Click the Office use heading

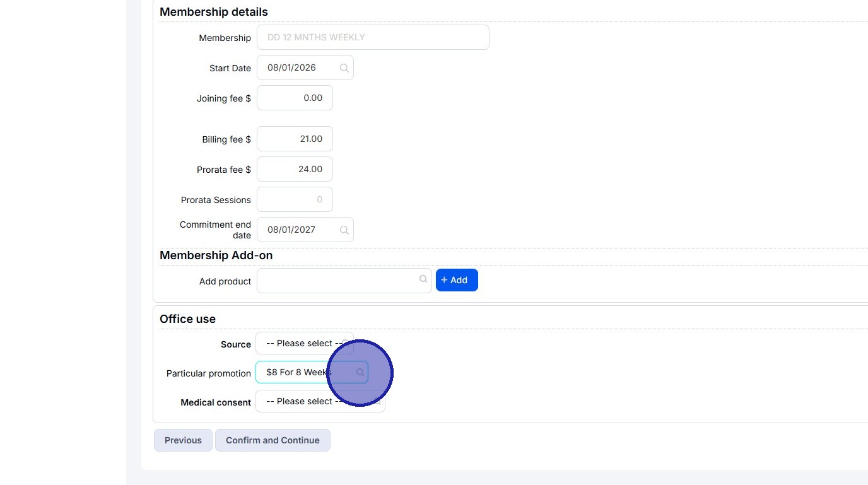click(187, 319)
